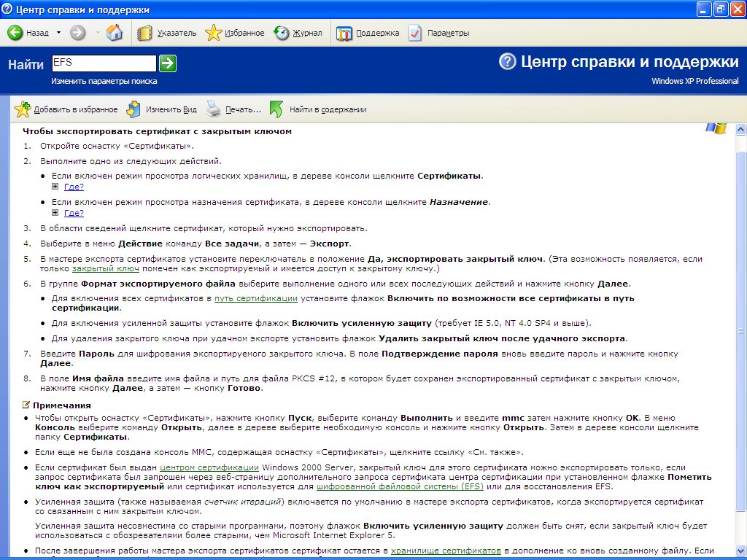Go to the Home page icon
Image resolution: width=747 pixels, height=560 pixels.
pyautogui.click(x=115, y=33)
